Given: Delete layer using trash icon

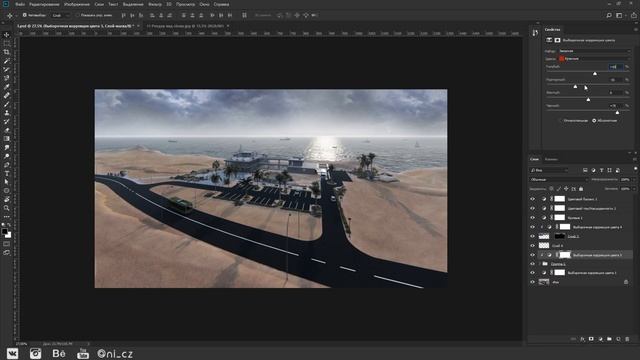Looking at the screenshot, I should [627, 339].
